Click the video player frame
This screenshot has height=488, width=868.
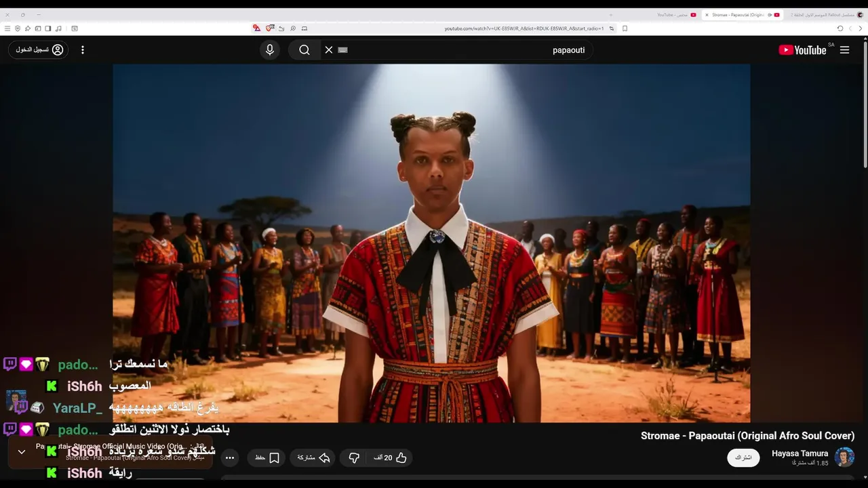[x=431, y=243]
